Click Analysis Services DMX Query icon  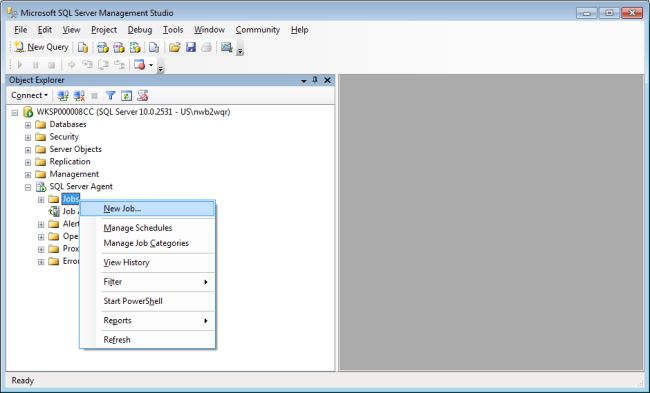(119, 48)
